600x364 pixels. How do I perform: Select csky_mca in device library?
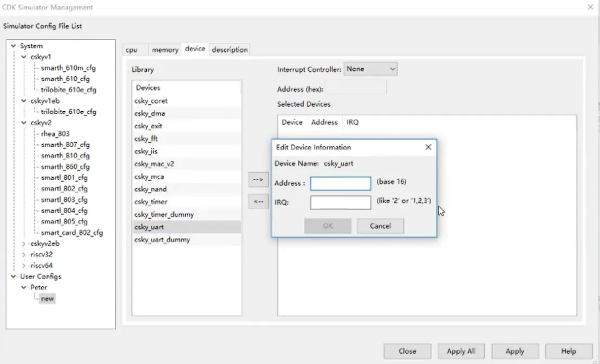(x=187, y=177)
